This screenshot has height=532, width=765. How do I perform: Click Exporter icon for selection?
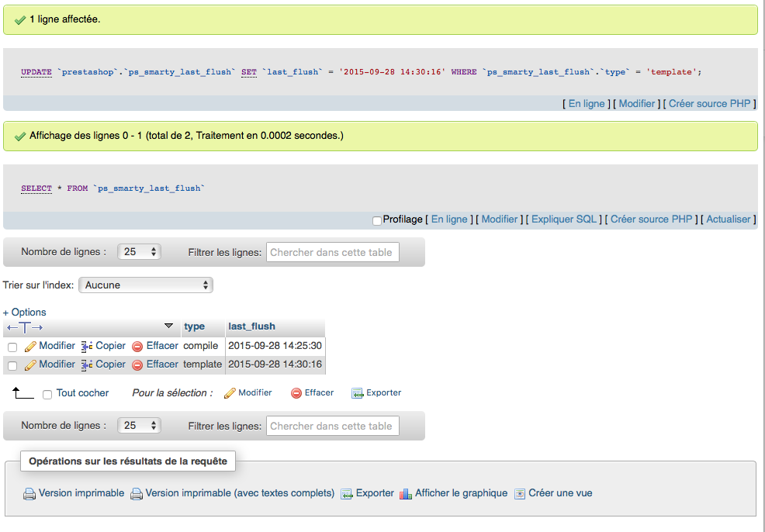tap(358, 393)
